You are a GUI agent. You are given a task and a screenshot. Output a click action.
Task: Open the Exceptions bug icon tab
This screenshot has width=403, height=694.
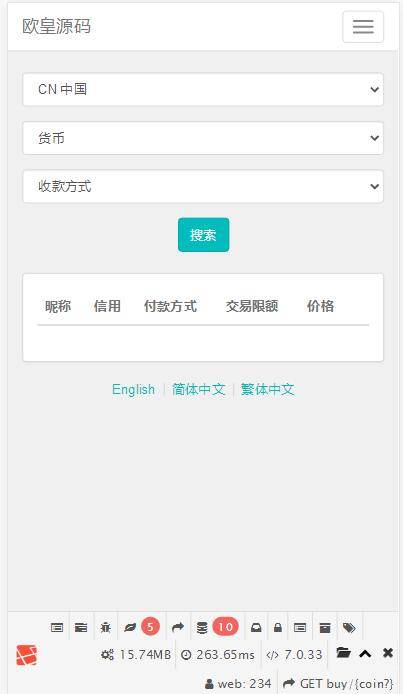coord(105,627)
